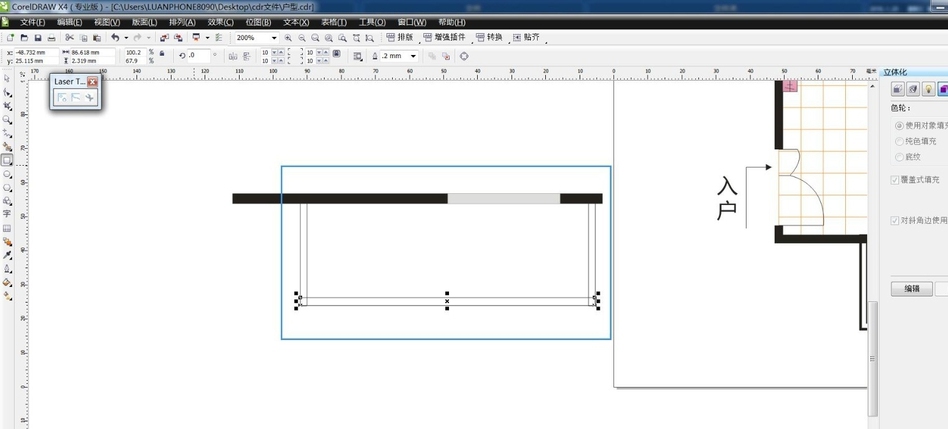The height and width of the screenshot is (429, 948).
Task: Select 使用对象填充 radio option
Action: (x=898, y=126)
